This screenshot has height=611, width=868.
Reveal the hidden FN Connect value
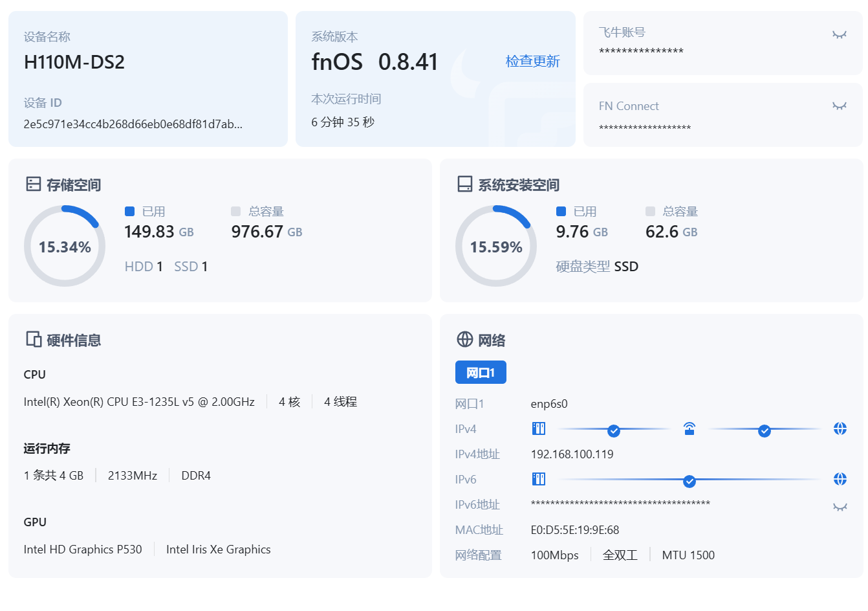[x=840, y=106]
